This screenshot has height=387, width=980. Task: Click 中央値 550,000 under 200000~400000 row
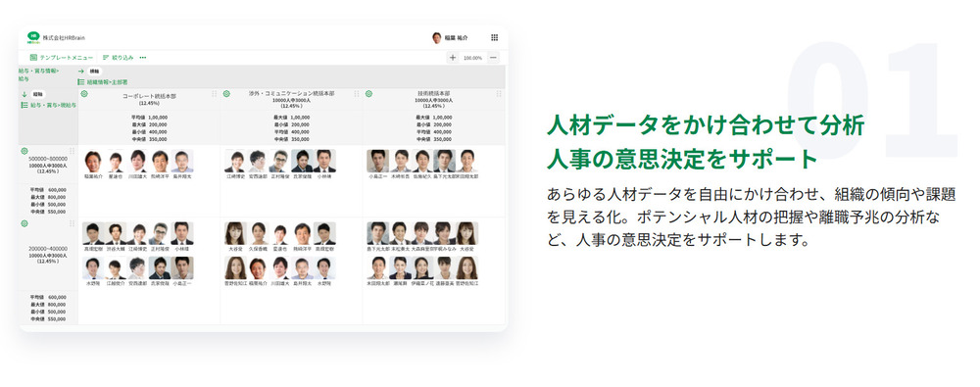click(48, 318)
